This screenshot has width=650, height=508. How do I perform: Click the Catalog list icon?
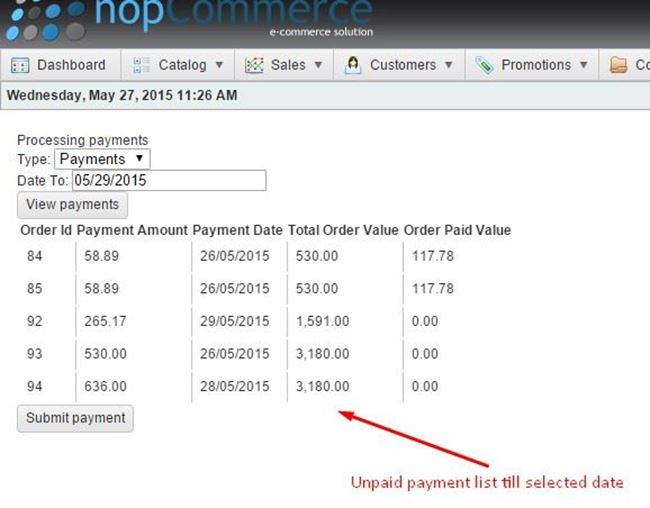point(141,65)
